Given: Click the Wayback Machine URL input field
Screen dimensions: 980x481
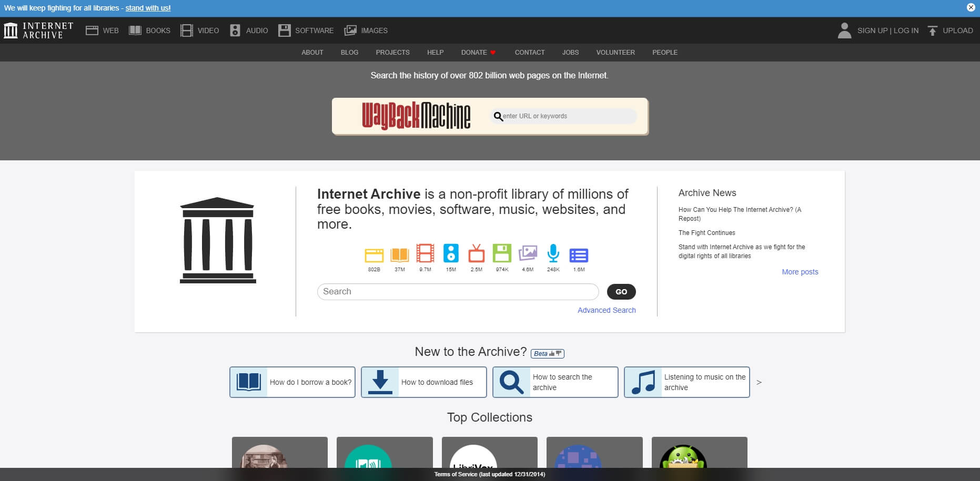Looking at the screenshot, I should point(562,116).
